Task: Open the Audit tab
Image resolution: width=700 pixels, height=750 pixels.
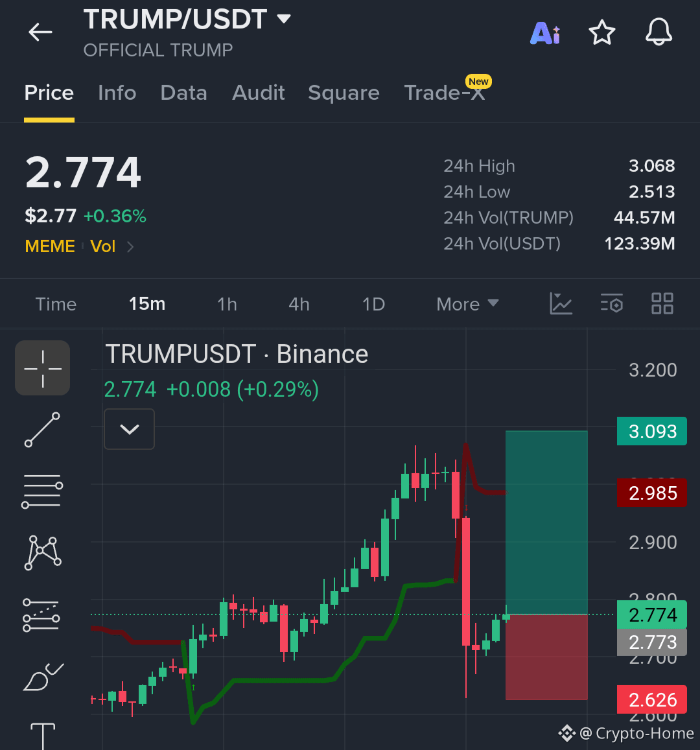Action: point(258,93)
